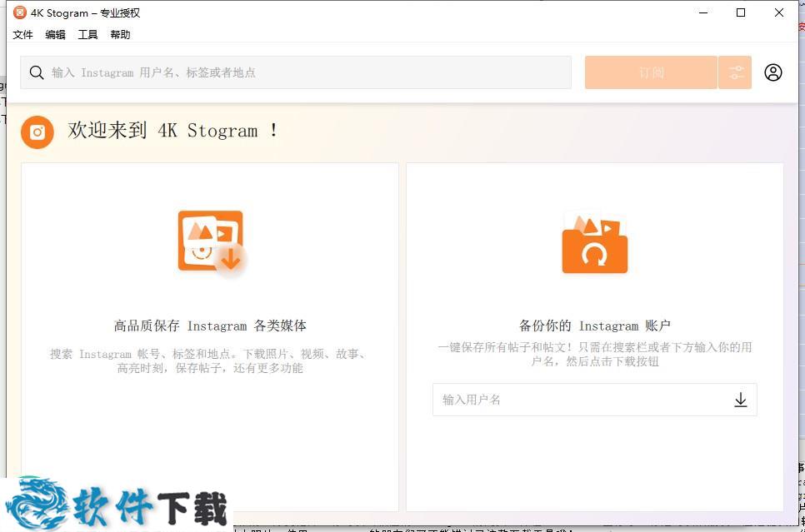
Task: Open the user account profile icon
Action: [773, 72]
